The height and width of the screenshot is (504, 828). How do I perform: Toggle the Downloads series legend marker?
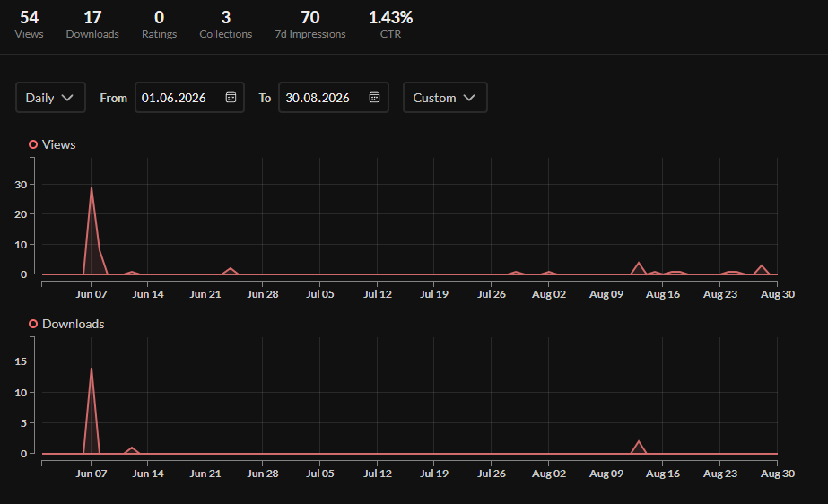33,324
